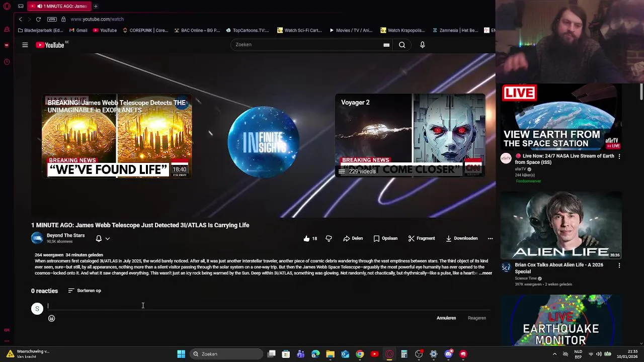Click the search magnifier button
This screenshot has height=362, width=644.
point(402,45)
